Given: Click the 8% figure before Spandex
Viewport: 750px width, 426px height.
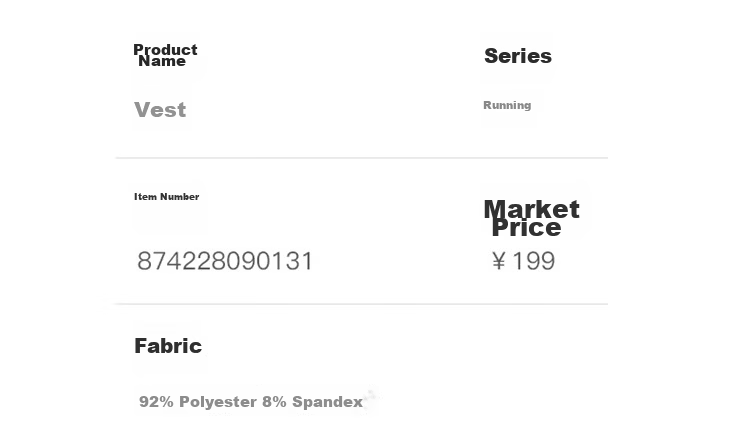Looking at the screenshot, I should coord(274,402).
